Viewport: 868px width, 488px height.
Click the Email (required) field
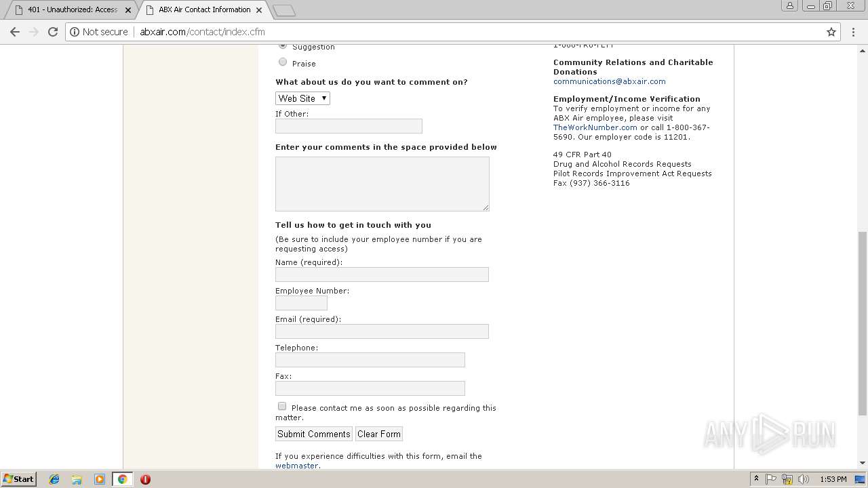(x=382, y=331)
